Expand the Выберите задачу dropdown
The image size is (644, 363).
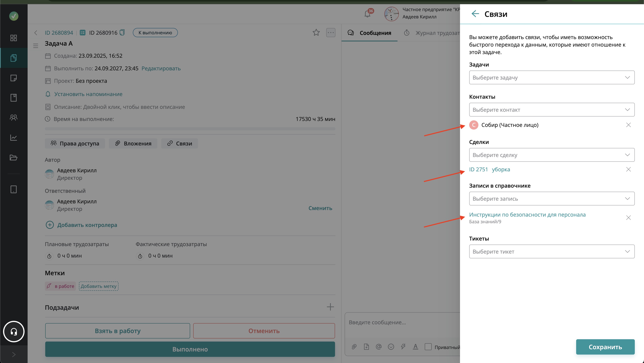(x=551, y=77)
